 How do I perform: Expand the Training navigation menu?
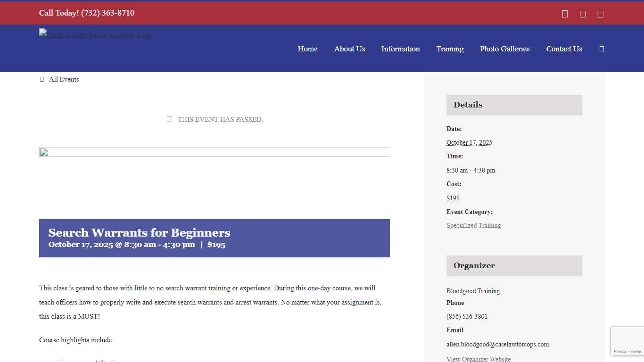(450, 49)
